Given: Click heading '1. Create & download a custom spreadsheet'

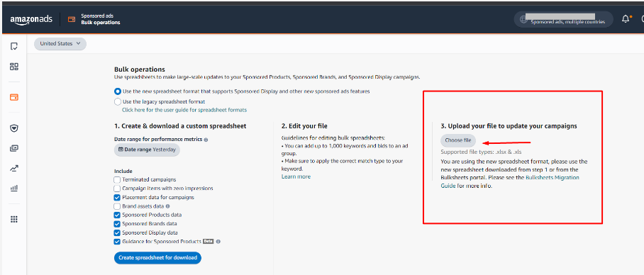Looking at the screenshot, I should pyautogui.click(x=180, y=126).
